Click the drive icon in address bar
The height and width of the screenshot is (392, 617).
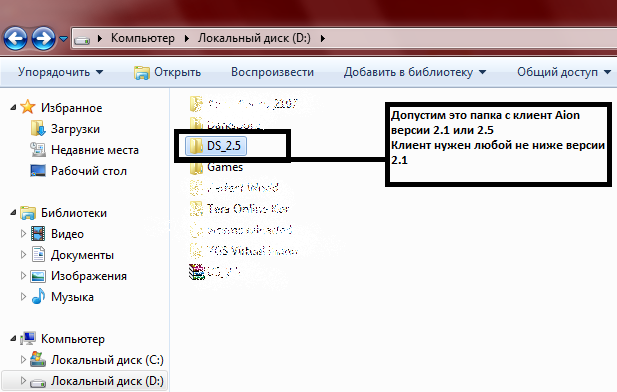(82, 39)
